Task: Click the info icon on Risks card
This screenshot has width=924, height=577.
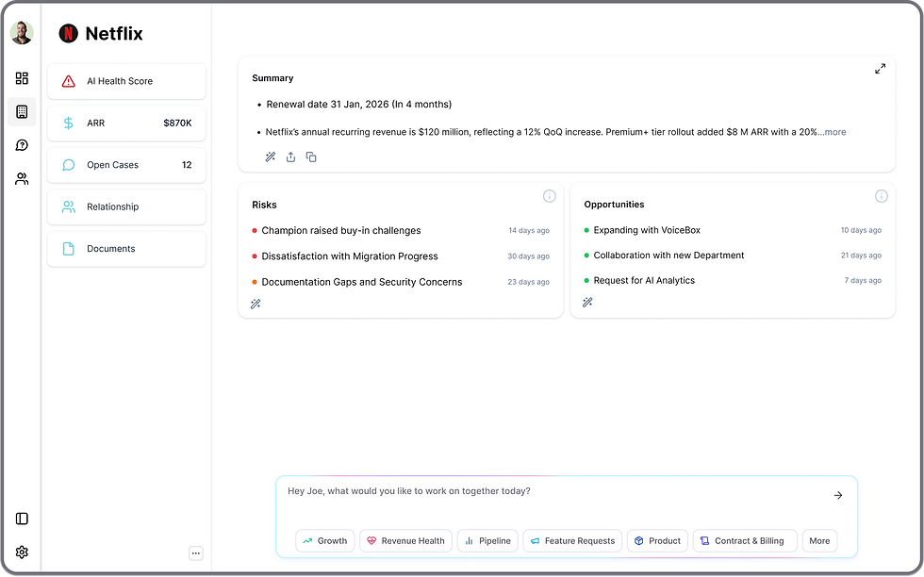Action: [550, 196]
